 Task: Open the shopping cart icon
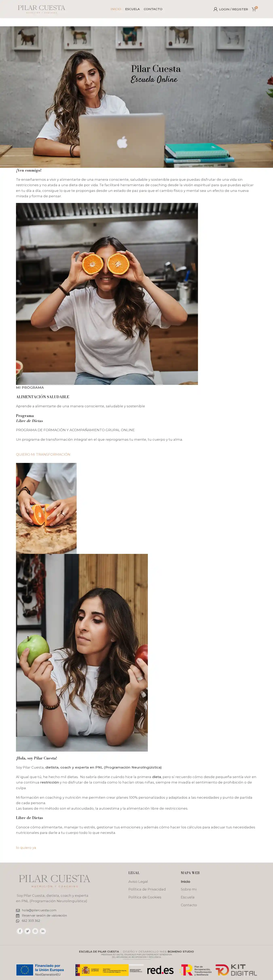tap(254, 9)
